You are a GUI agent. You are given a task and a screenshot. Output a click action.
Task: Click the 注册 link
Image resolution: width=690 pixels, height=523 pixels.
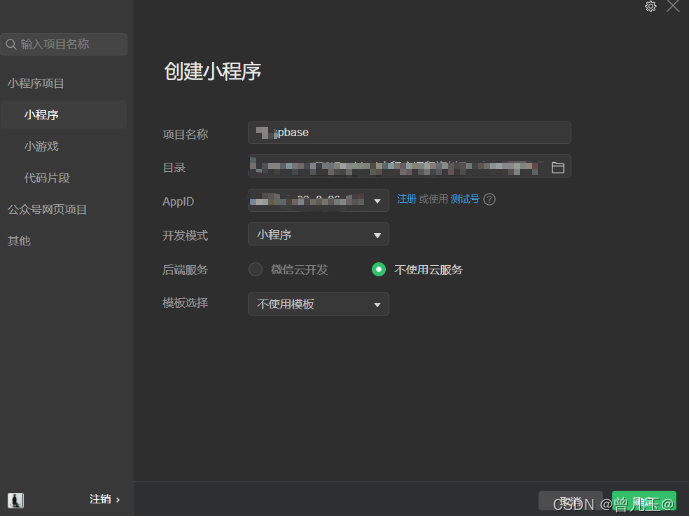pyautogui.click(x=407, y=199)
